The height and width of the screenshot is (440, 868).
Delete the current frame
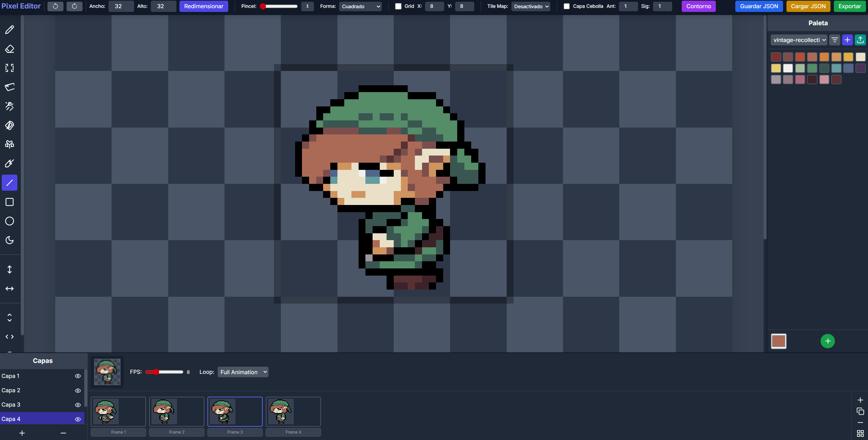(860, 423)
